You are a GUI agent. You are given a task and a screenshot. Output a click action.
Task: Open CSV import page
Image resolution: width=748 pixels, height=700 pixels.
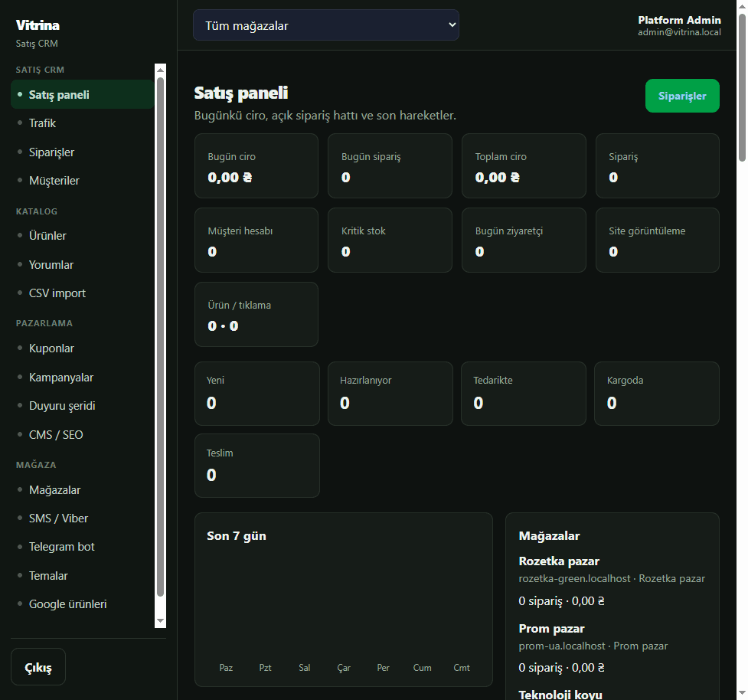pos(82,293)
